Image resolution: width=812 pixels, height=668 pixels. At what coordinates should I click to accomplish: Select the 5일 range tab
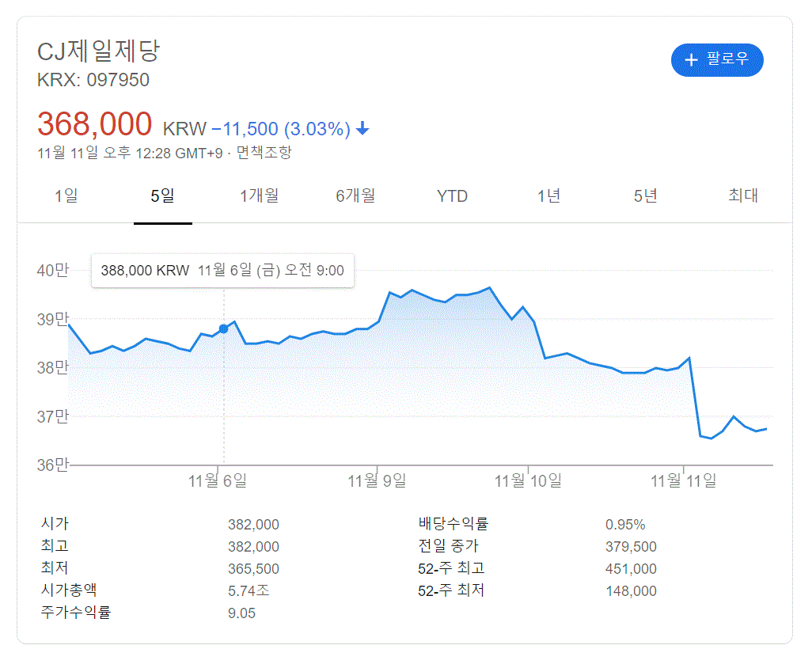click(x=163, y=196)
